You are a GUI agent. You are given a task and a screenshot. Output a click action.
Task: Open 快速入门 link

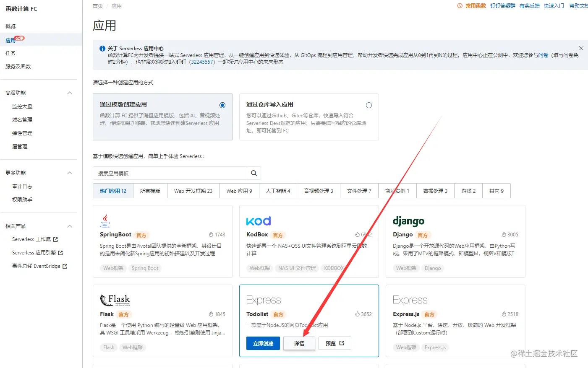(x=554, y=6)
